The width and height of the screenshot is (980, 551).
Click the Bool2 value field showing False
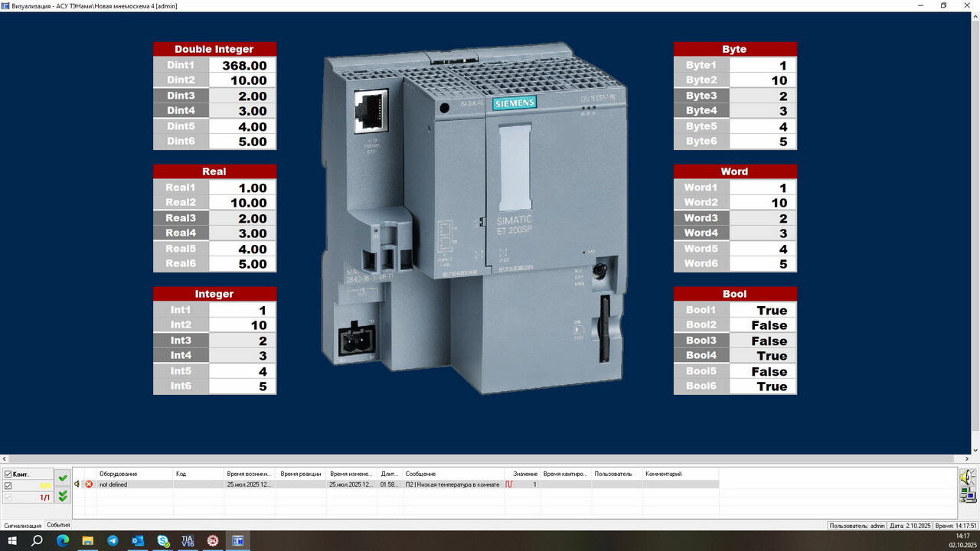(763, 325)
